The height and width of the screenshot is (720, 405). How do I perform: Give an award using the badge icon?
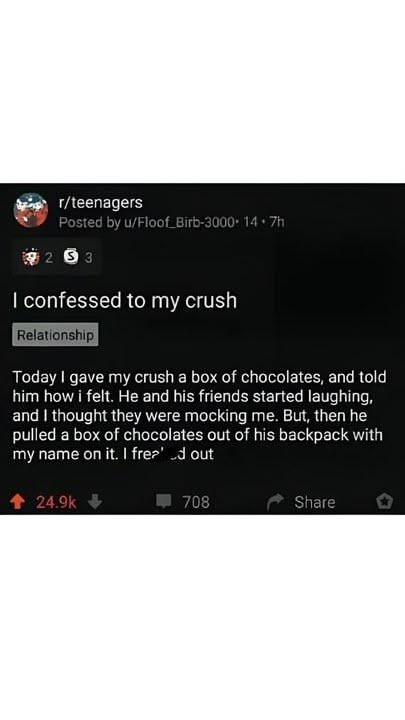(384, 501)
